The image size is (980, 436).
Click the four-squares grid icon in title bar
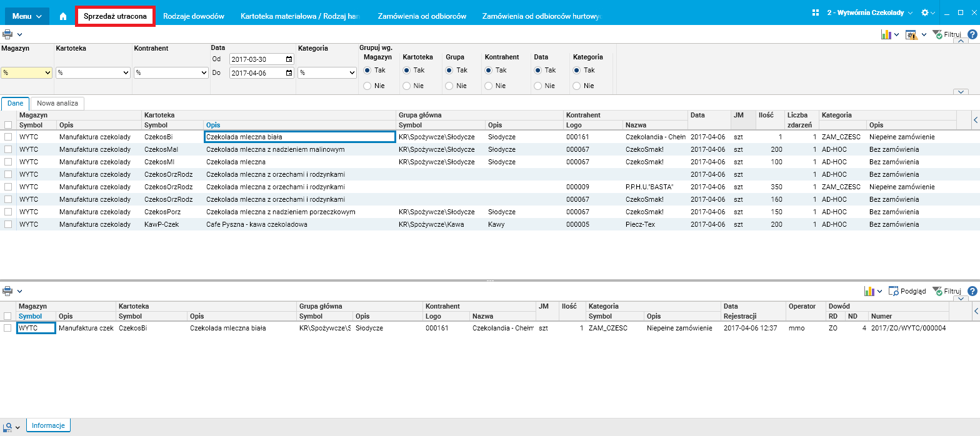point(815,12)
